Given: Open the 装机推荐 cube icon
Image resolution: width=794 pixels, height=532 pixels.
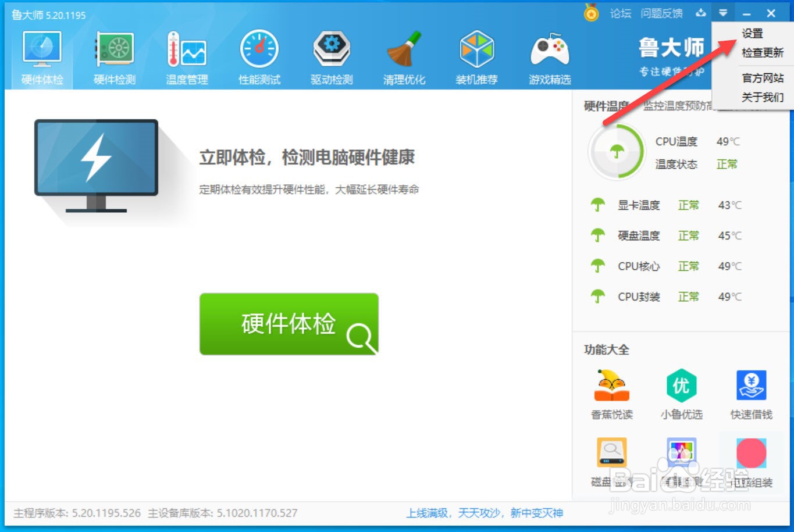Looking at the screenshot, I should tap(477, 49).
